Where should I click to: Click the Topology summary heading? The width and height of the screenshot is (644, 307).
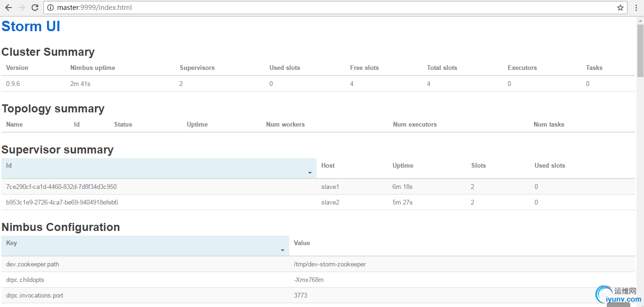53,109
